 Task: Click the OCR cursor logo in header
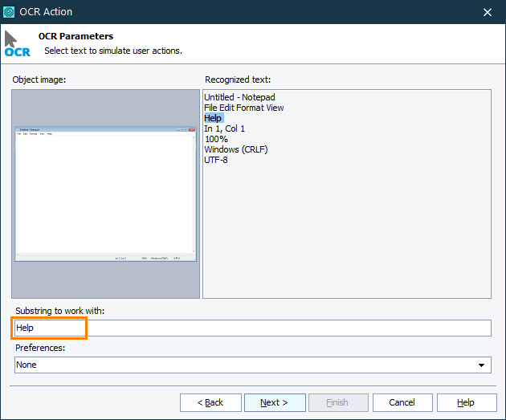(x=16, y=43)
